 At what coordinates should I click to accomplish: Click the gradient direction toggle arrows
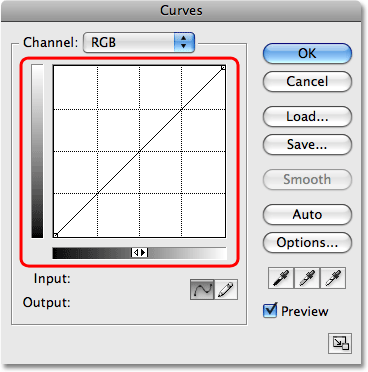click(139, 253)
